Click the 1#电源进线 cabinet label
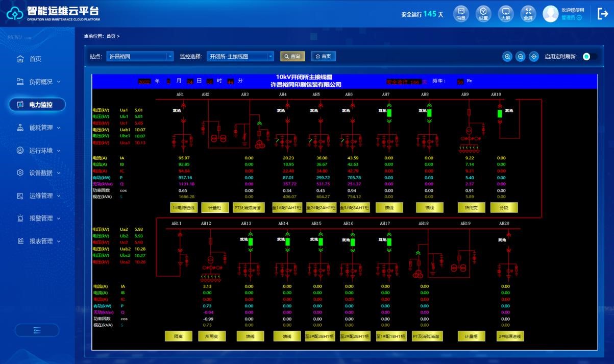Image resolution: width=614 pixels, height=364 pixels. [183, 208]
